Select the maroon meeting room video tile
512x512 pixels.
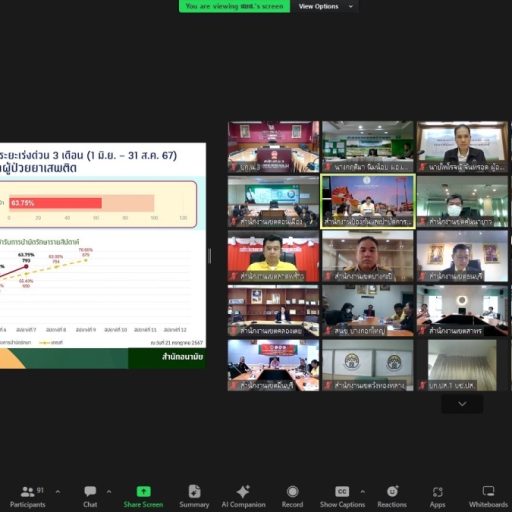click(x=273, y=147)
